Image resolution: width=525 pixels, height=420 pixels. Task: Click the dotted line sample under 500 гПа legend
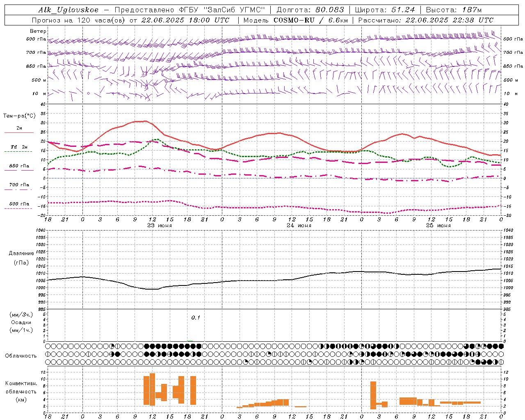18,209
